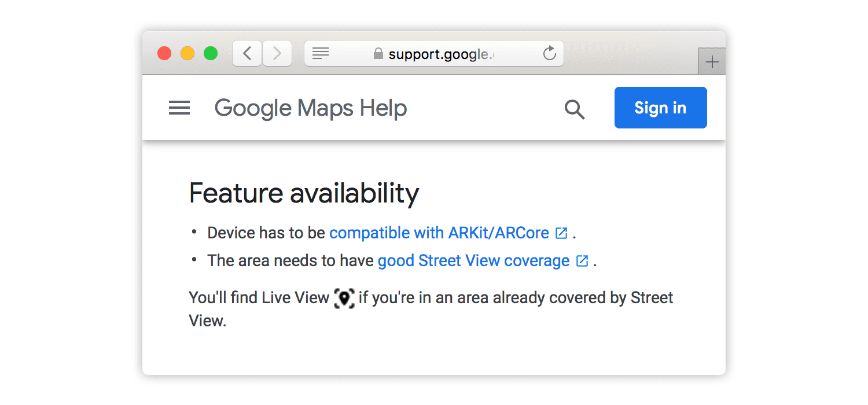Click the Feature availability heading
The image size is (868, 405).
[304, 193]
